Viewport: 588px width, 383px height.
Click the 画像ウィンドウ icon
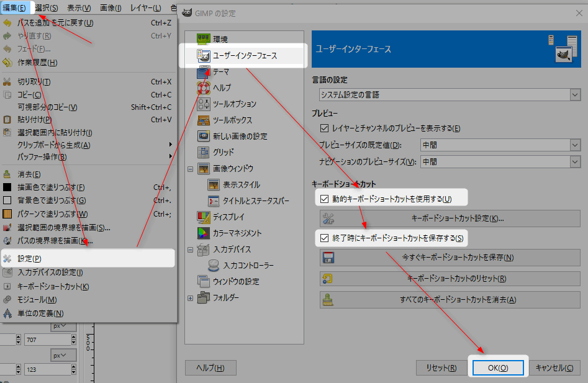tap(203, 169)
